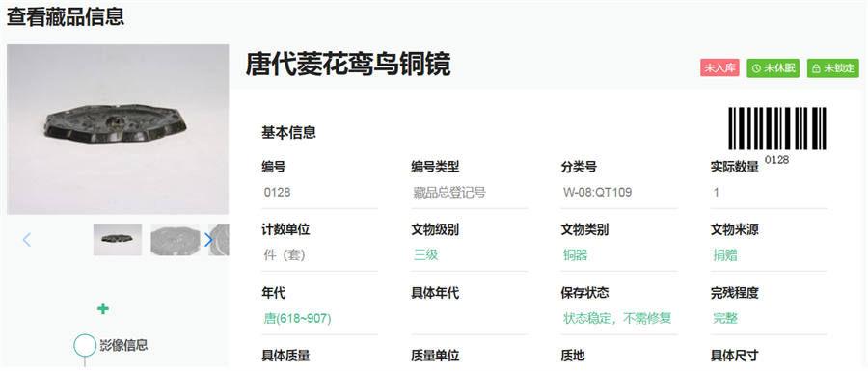The height and width of the screenshot is (371, 868).
Task: Click the previous image left arrow
Action: [27, 239]
